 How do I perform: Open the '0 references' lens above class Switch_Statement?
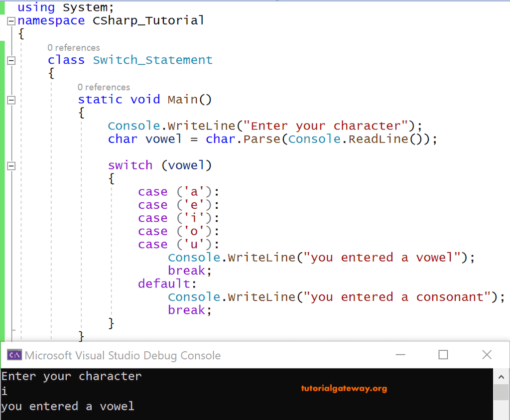click(x=74, y=48)
